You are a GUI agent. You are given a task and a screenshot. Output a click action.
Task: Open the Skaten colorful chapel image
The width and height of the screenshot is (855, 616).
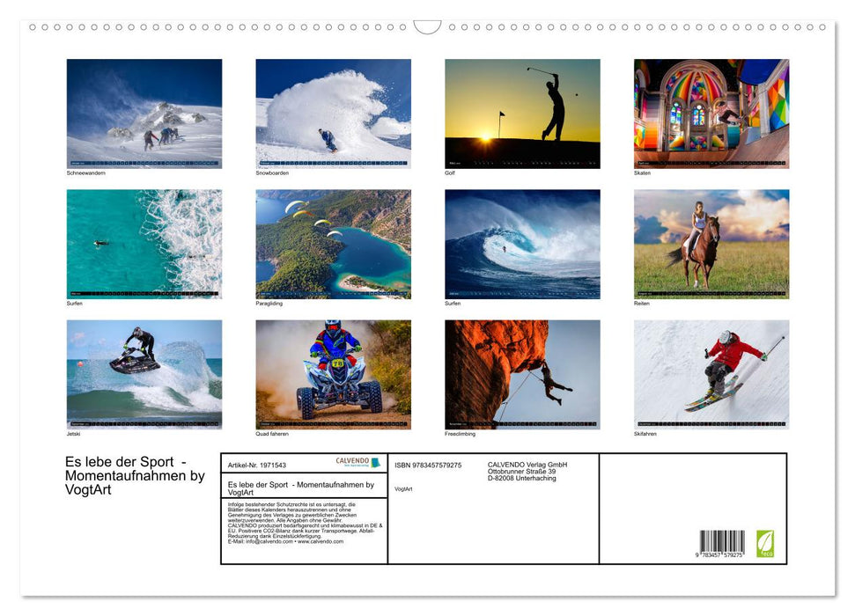click(x=711, y=111)
